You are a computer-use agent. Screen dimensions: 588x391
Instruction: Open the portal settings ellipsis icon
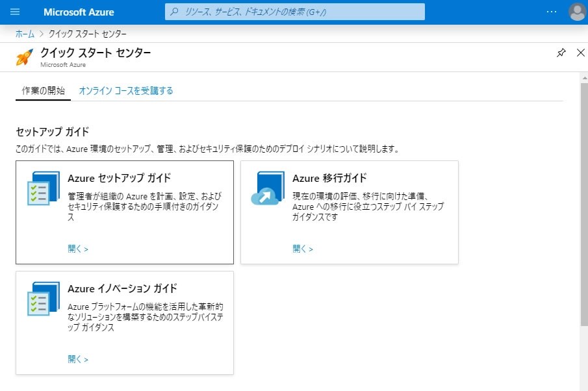click(x=551, y=11)
